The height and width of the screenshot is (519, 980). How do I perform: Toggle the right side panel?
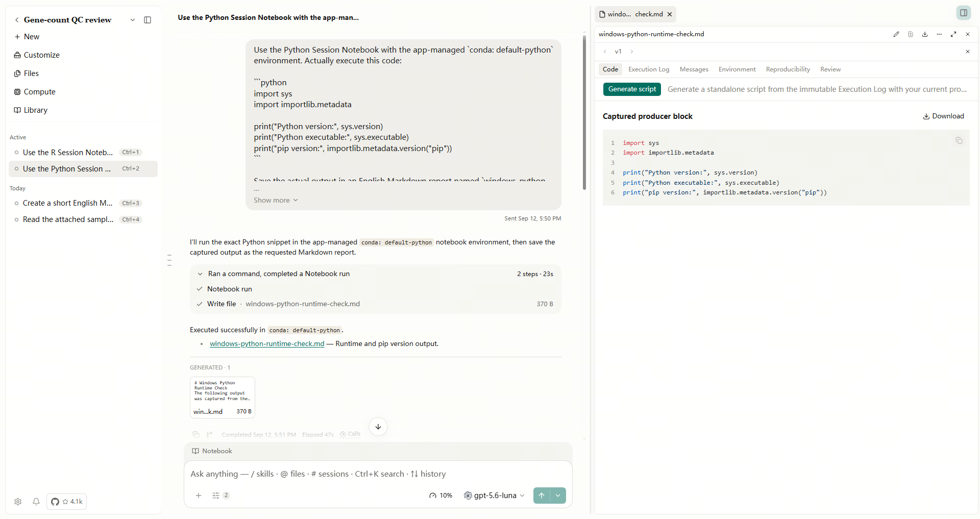tap(964, 13)
